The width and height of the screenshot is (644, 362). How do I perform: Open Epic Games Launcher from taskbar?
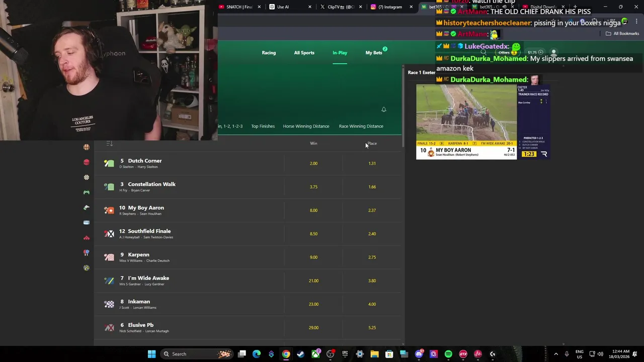[x=345, y=354]
